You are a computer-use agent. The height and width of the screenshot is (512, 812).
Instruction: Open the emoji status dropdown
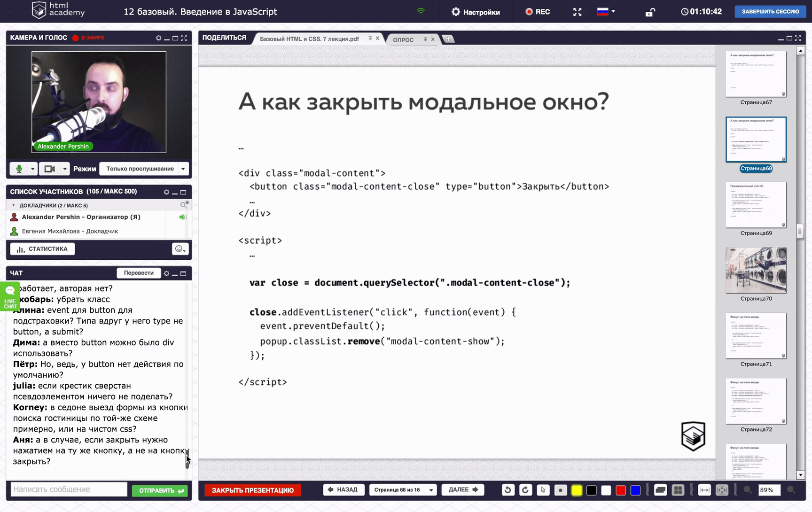180,249
